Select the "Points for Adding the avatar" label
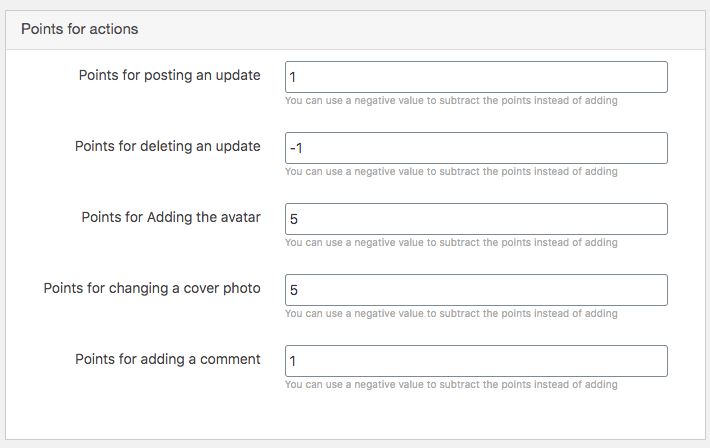 [x=171, y=217]
